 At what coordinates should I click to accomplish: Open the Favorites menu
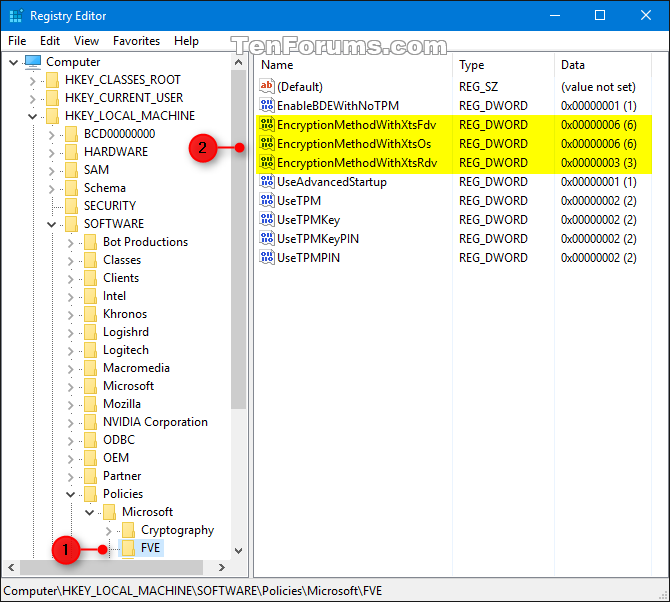point(136,41)
